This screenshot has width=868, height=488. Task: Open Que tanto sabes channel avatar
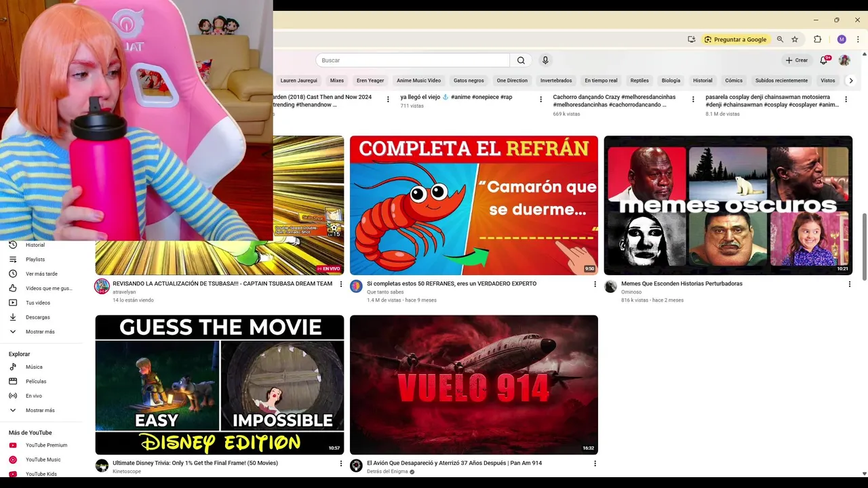[x=356, y=286]
